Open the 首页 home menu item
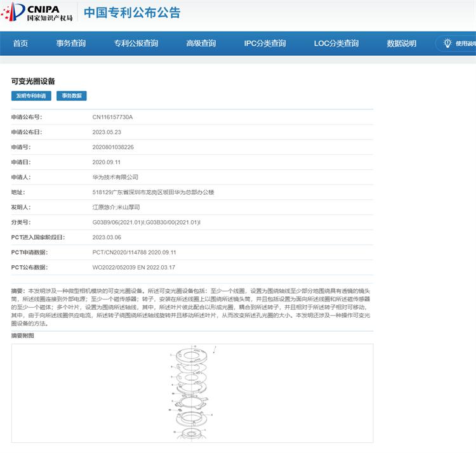Viewport: 476px width, 453px height. (20, 43)
